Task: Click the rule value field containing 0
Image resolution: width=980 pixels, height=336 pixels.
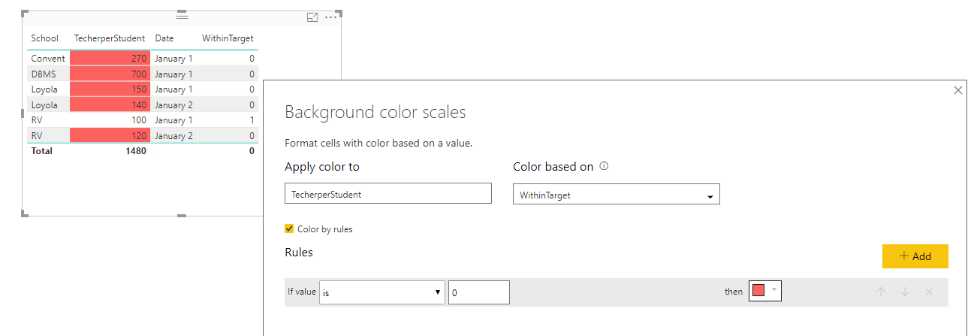Action: pyautogui.click(x=479, y=292)
